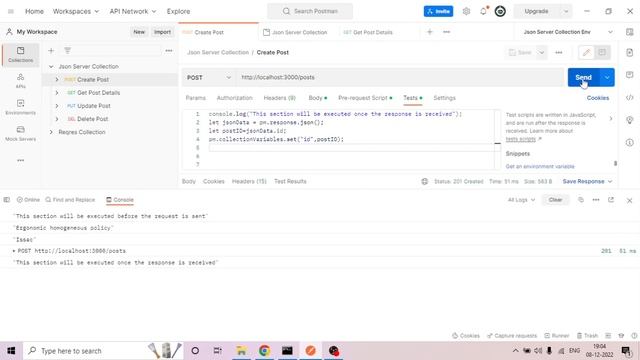This screenshot has width=640, height=360.
Task: Switch to edit (pencil) mode
Action: 587,52
